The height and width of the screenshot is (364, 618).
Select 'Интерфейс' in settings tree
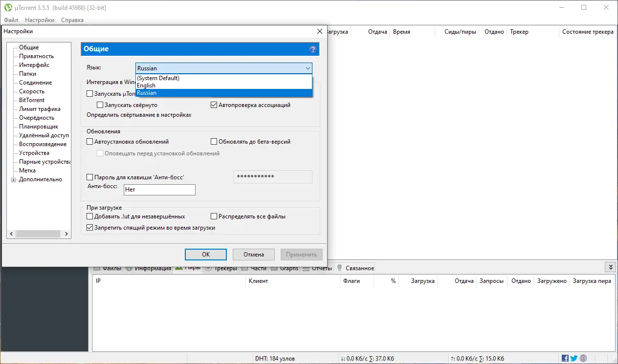pos(34,65)
